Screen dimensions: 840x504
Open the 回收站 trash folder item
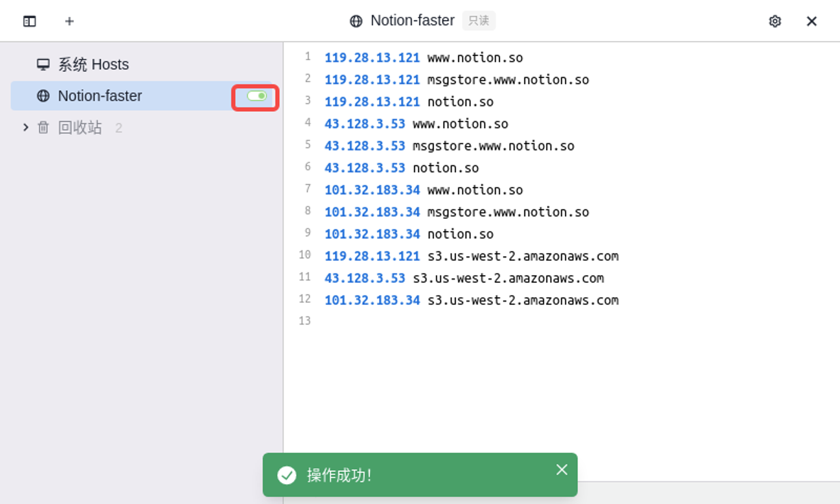80,127
